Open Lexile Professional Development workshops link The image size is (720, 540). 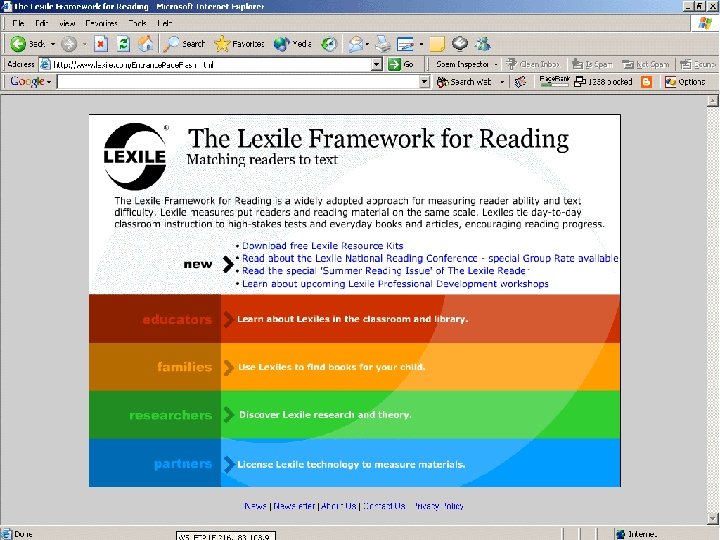[395, 284]
